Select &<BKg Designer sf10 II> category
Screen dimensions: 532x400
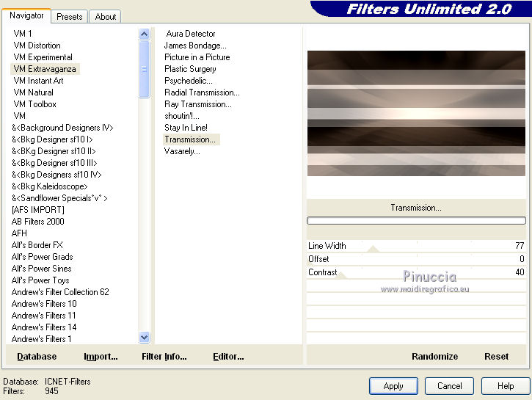(54, 151)
